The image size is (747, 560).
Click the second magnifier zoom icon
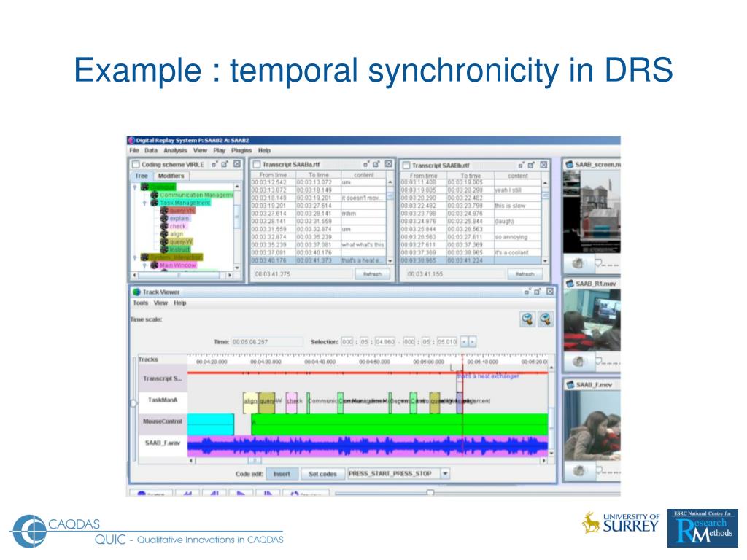pos(546,319)
